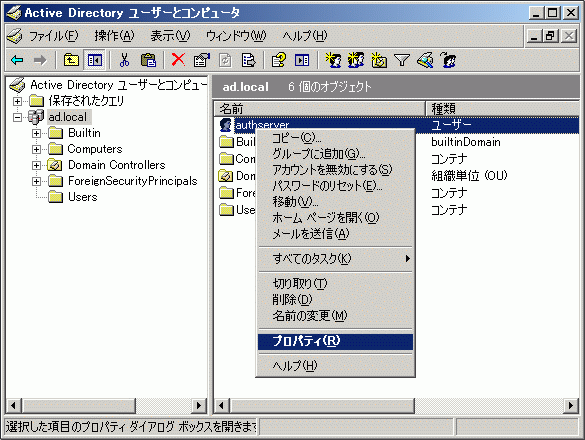Expand the ForeignSecurityPrincipals tree node
The image size is (585, 440).
36,181
